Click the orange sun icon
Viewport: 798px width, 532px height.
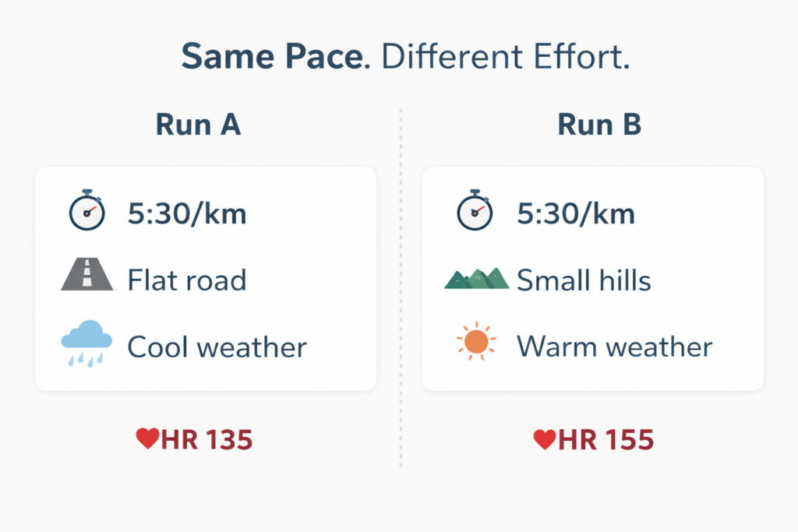click(475, 343)
